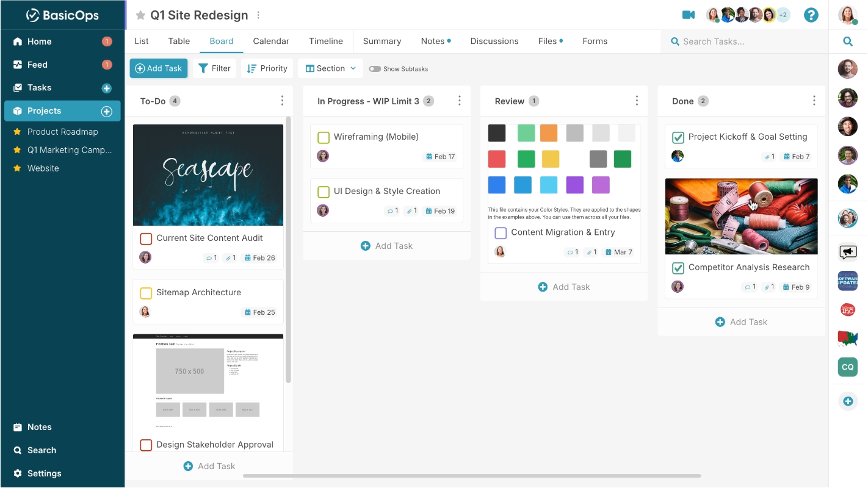Switch to the Calendar tab
868x488 pixels.
270,41
